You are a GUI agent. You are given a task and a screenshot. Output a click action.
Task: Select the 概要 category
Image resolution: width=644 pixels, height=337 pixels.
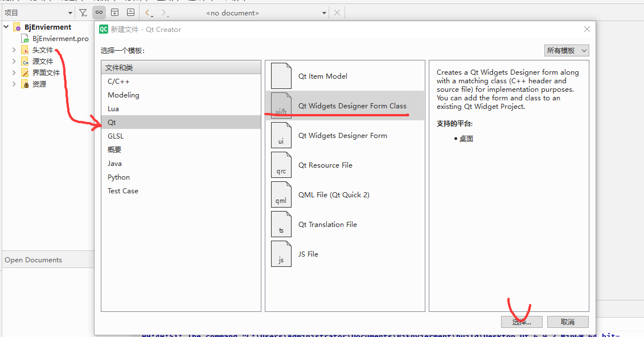[x=181, y=150]
